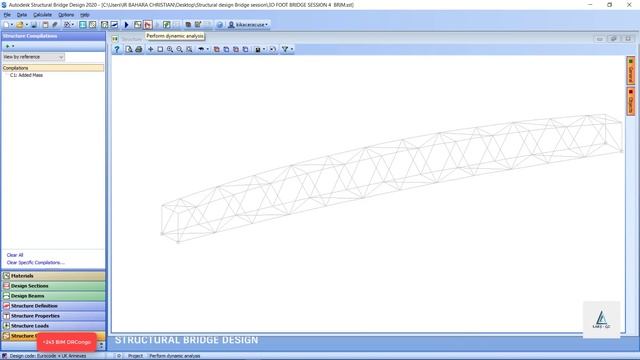This screenshot has width=640, height=360.
Task: Select the C1: Added Mass compilation
Action: (27, 75)
